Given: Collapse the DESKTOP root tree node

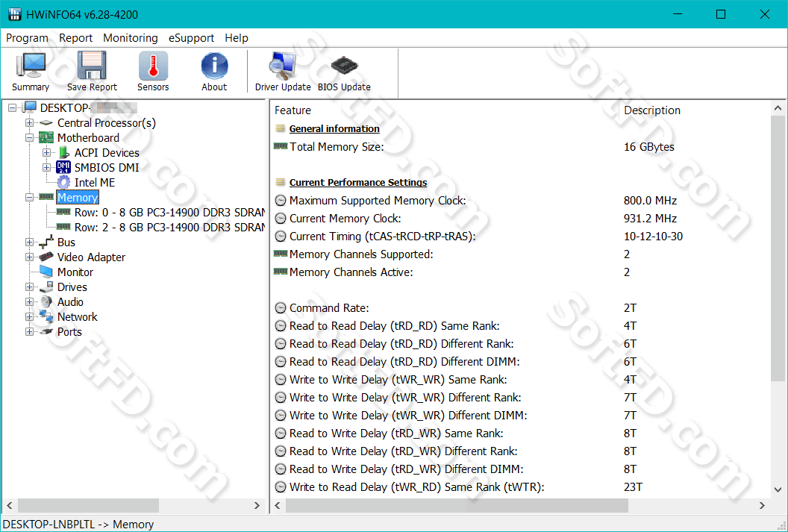Looking at the screenshot, I should tap(12, 107).
